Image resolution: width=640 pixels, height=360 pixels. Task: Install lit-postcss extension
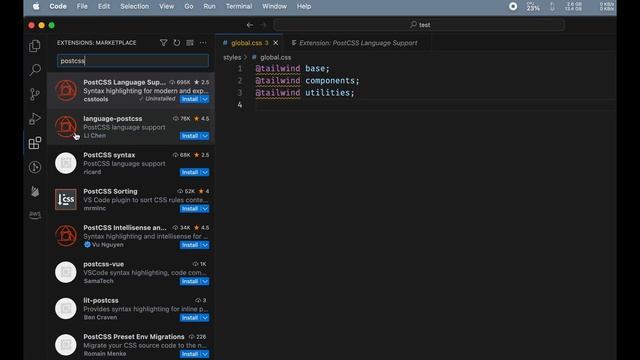(x=190, y=317)
